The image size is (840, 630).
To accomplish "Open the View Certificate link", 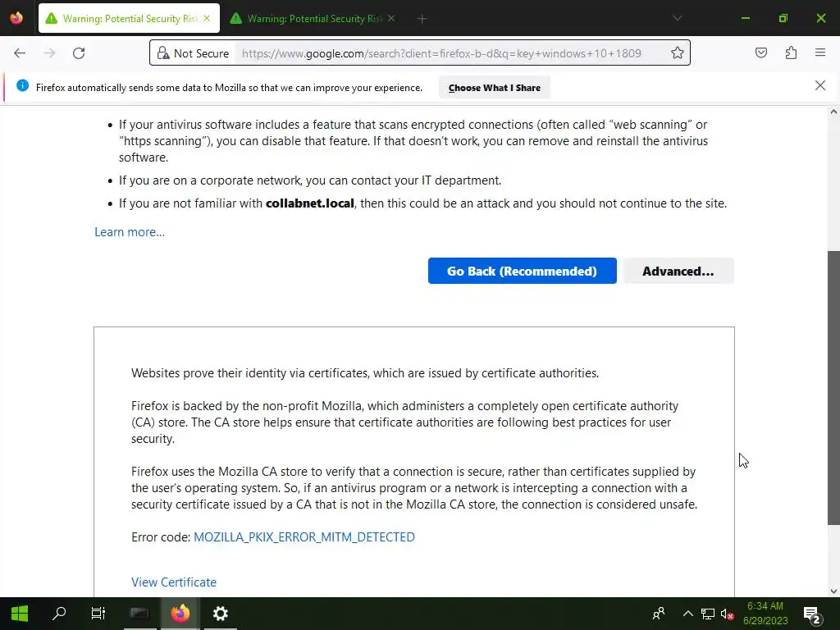I will coord(174,582).
